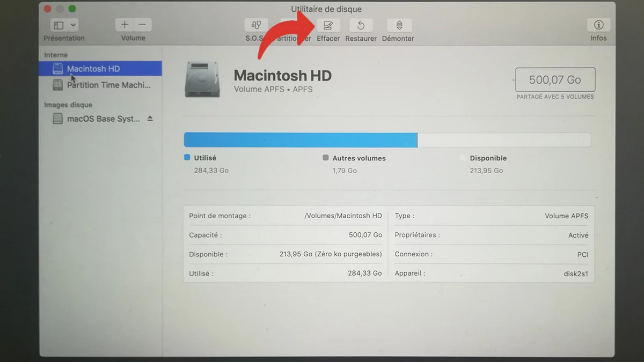Click the Images disque section header
The height and width of the screenshot is (362, 644).
pos(68,105)
